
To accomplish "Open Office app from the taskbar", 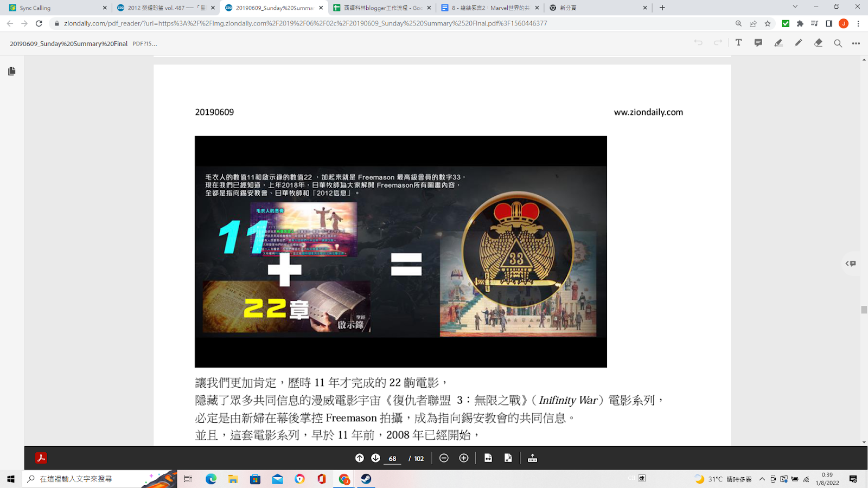I will (322, 479).
